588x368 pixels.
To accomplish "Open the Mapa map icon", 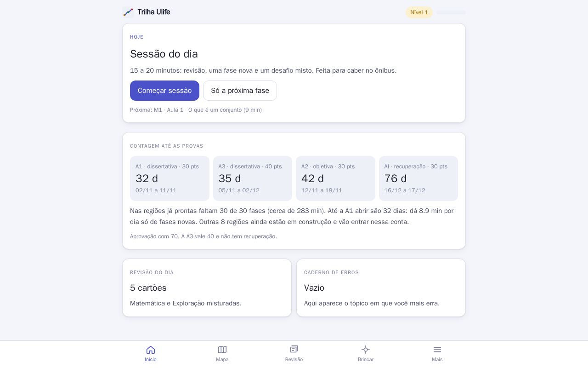I will point(222,350).
